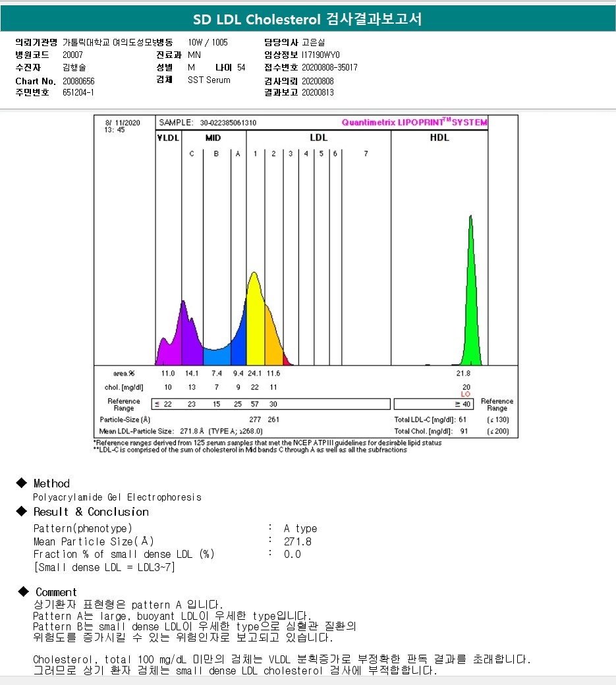Select the department value 'MN'

pyautogui.click(x=194, y=55)
